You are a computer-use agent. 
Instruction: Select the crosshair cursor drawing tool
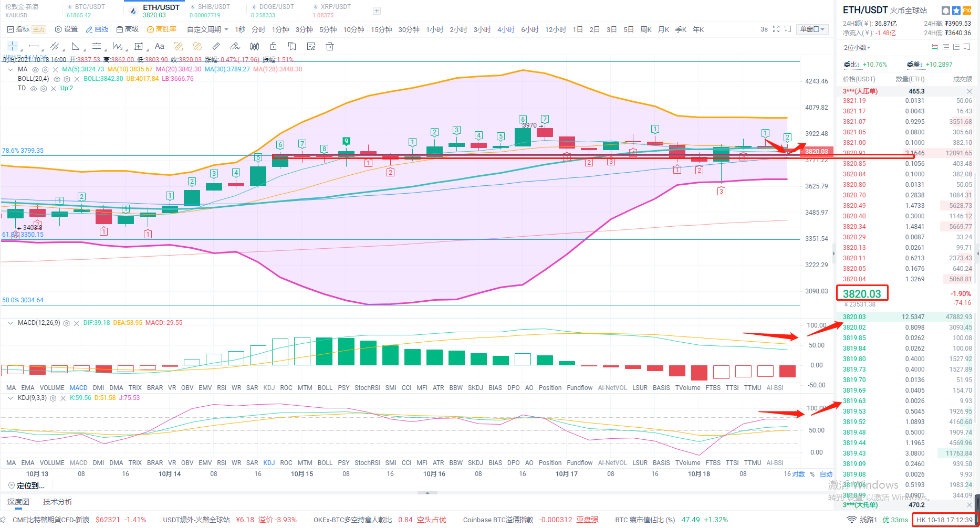(13, 46)
